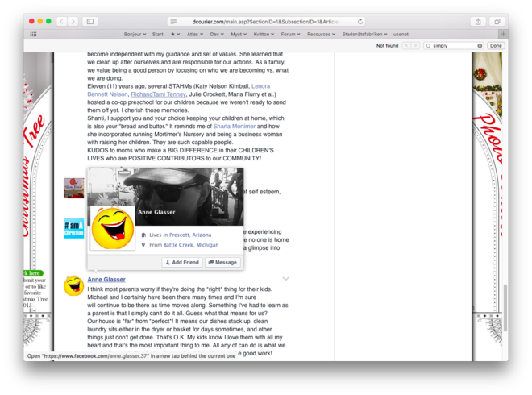Expand the Bonjour bookmarks dropdown

(x=135, y=35)
